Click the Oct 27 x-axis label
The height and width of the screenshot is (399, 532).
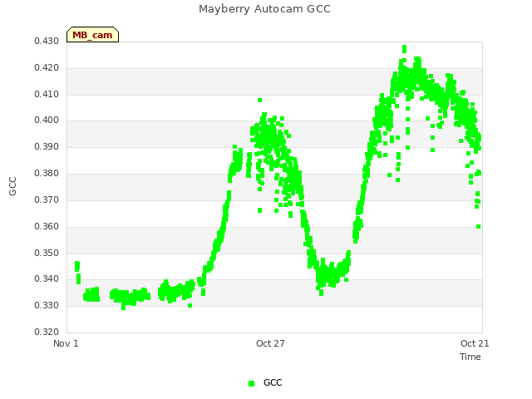click(x=270, y=343)
